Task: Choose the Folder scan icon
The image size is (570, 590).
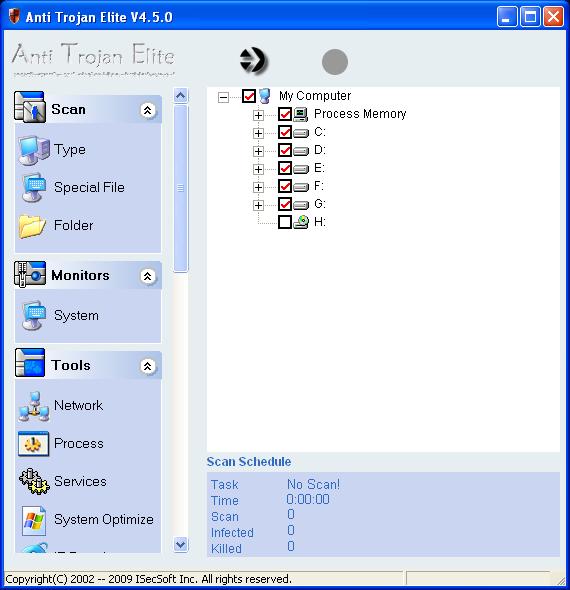Action: (x=32, y=226)
